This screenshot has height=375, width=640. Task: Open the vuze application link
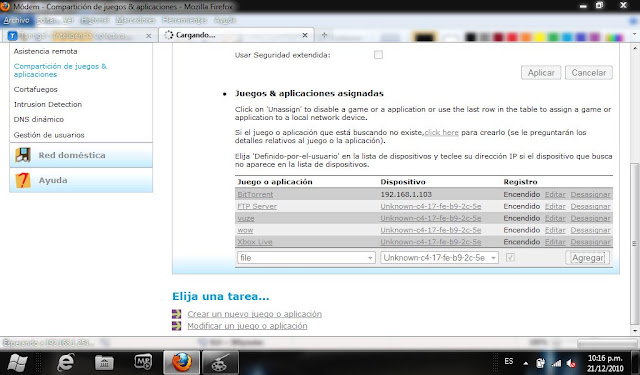(246, 218)
